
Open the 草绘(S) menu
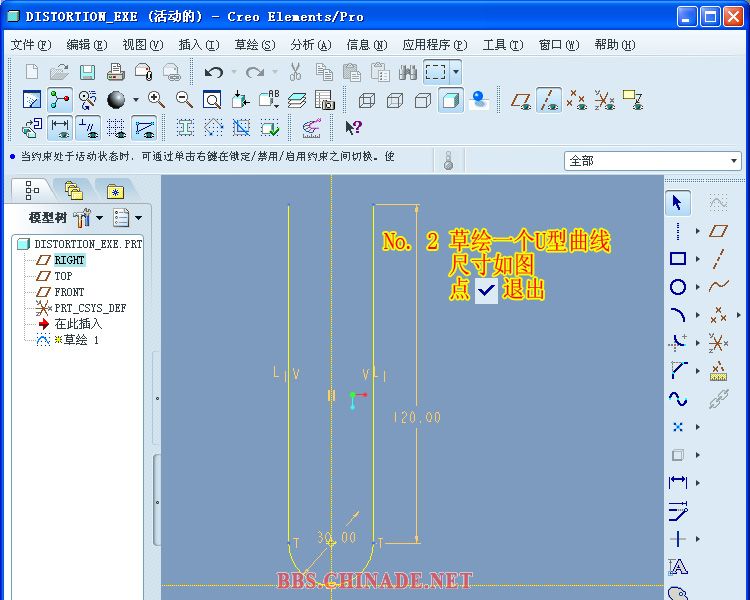coord(254,45)
